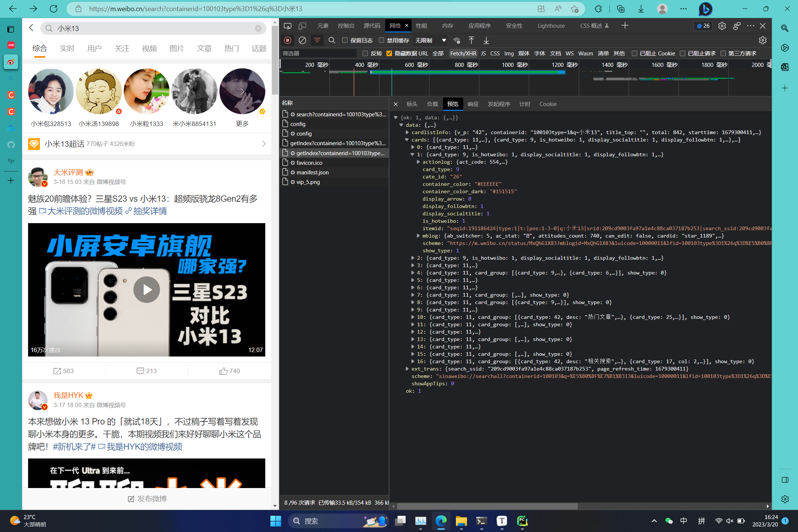Expand cards item 10 热门文章 node
This screenshot has height=532, width=798.
tap(412, 317)
